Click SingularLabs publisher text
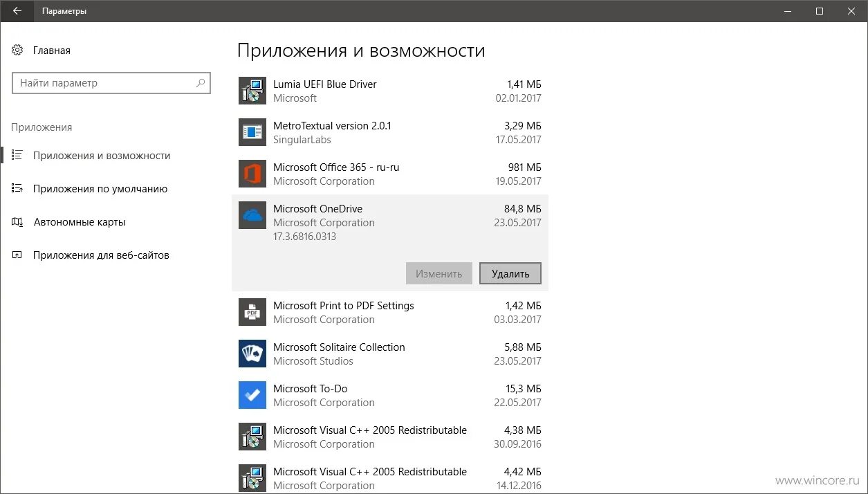 (302, 140)
